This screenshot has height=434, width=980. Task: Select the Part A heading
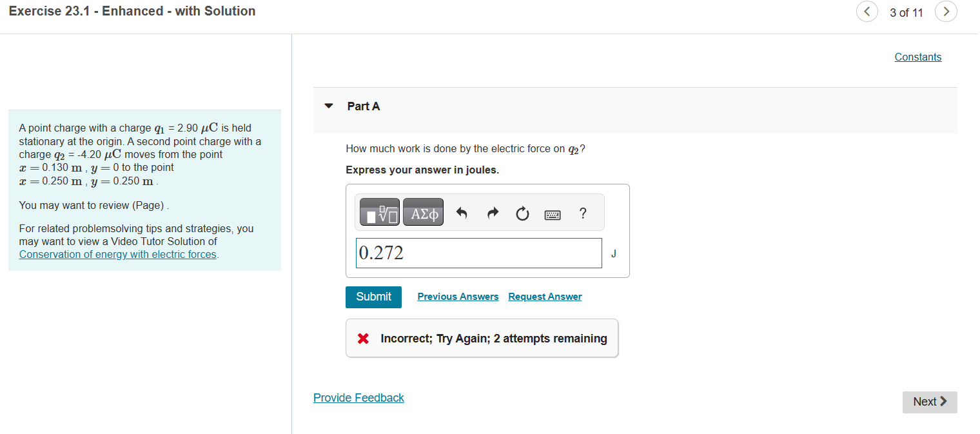[x=364, y=106]
